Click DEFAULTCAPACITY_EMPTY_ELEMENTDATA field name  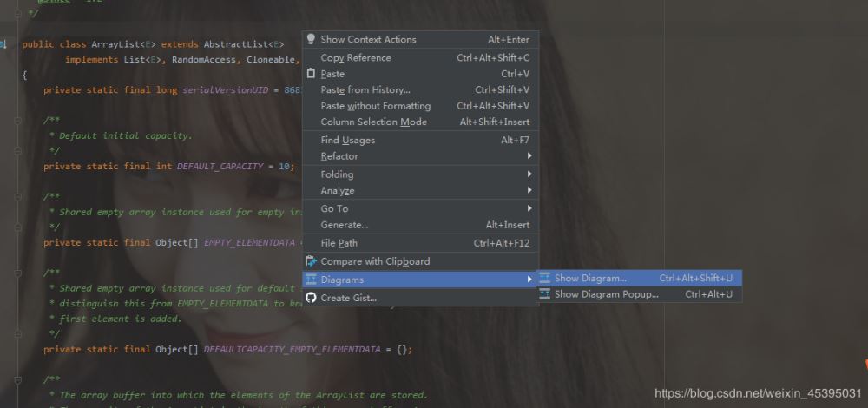pyautogui.click(x=293, y=349)
